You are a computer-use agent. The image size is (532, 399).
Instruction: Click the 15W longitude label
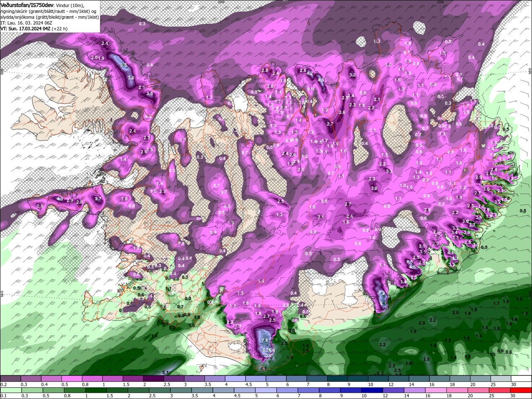click(x=440, y=2)
